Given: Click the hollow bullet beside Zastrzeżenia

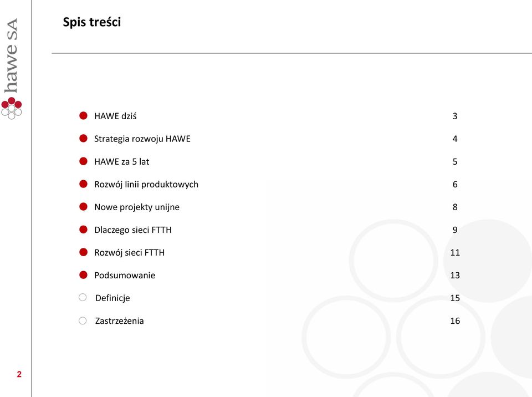Looking at the screenshot, I should pyautogui.click(x=83, y=320).
